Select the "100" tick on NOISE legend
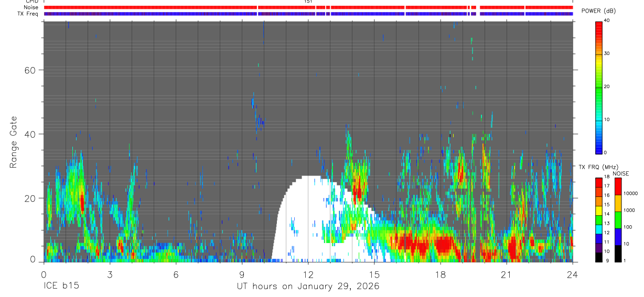This screenshot has width=644, height=297. pyautogui.click(x=628, y=227)
